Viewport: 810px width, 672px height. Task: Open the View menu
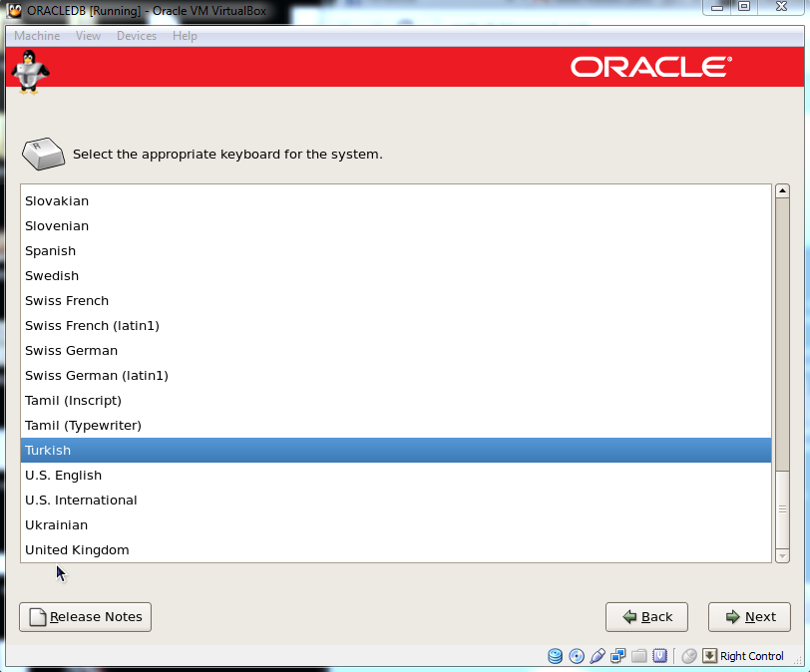point(88,36)
